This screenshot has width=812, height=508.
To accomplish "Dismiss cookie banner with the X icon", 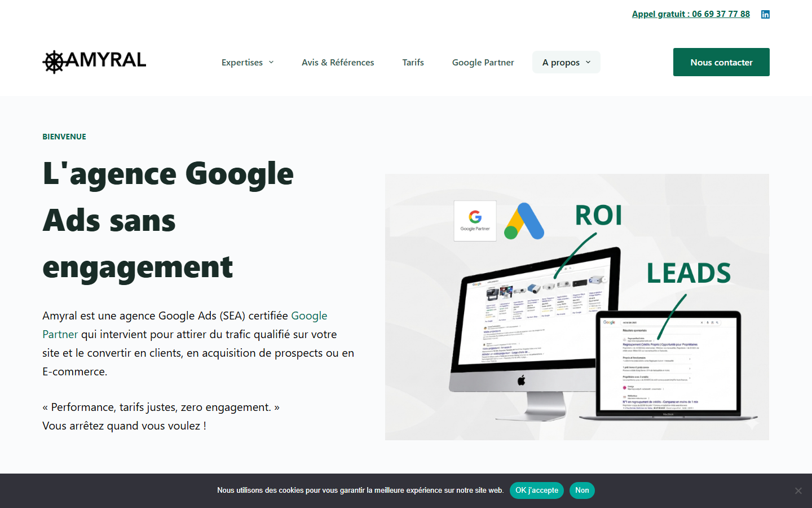I will (x=798, y=491).
